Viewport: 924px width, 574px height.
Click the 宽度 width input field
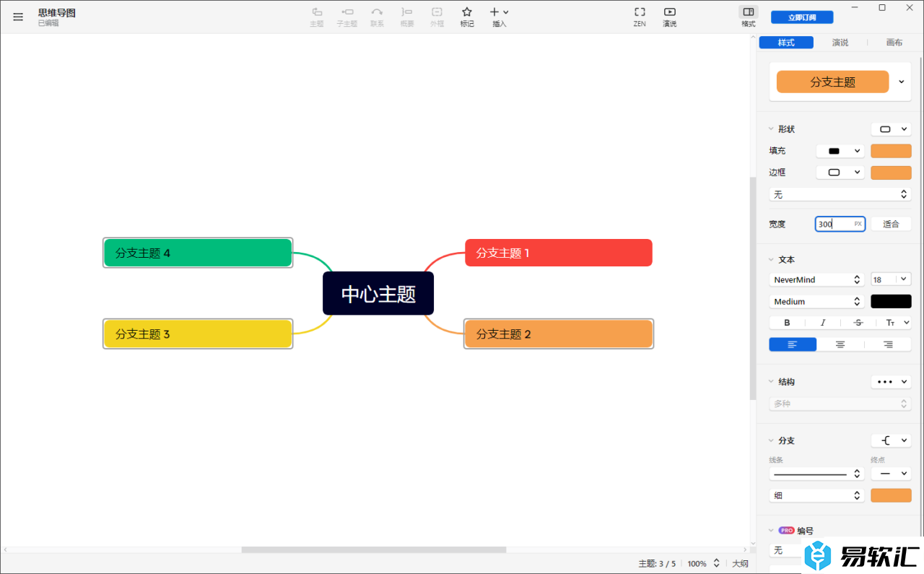(840, 224)
